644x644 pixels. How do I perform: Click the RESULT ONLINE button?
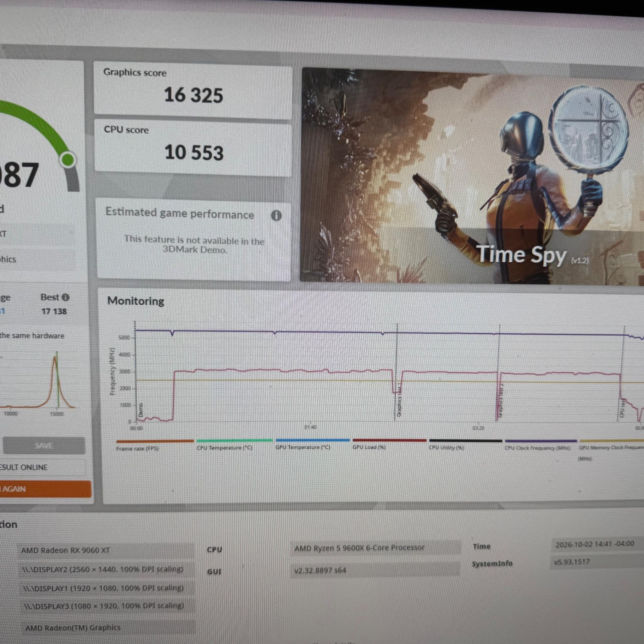pyautogui.click(x=43, y=467)
